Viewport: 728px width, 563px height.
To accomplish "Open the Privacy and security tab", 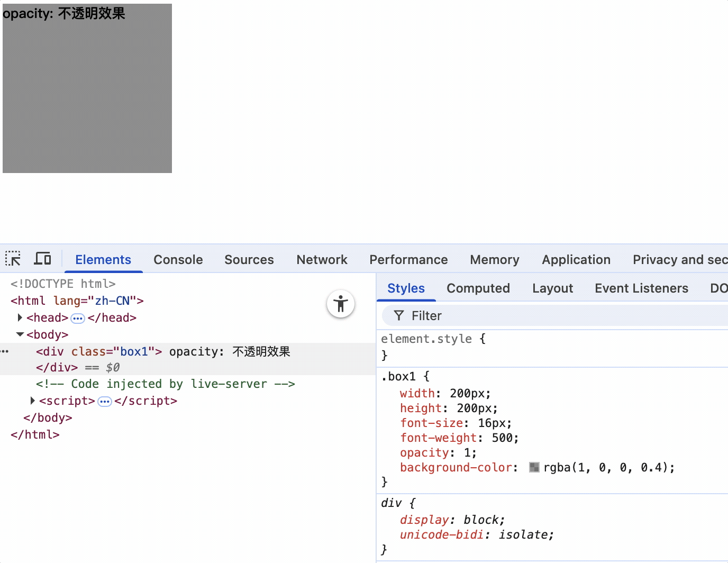I will [x=680, y=260].
